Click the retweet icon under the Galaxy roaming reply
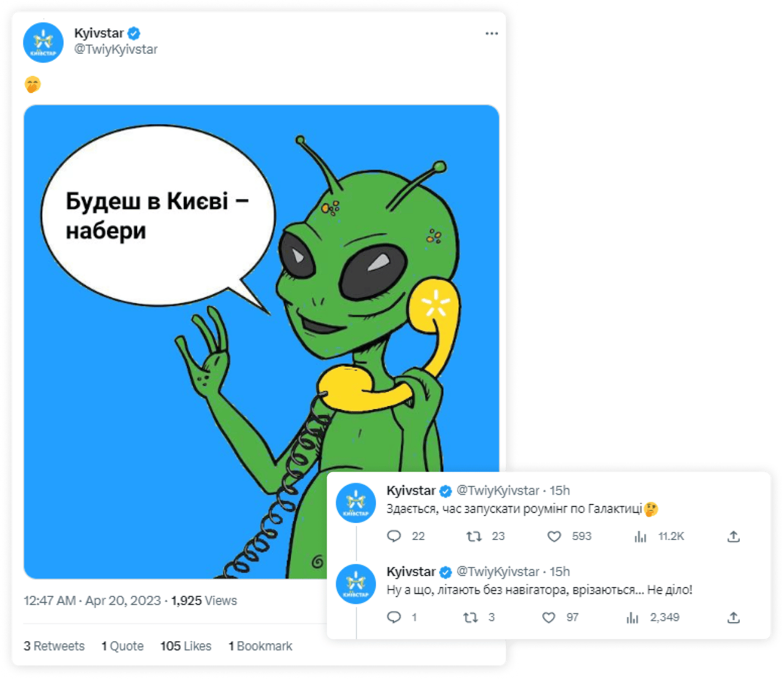Viewport: 784px width, 679px height. click(472, 536)
